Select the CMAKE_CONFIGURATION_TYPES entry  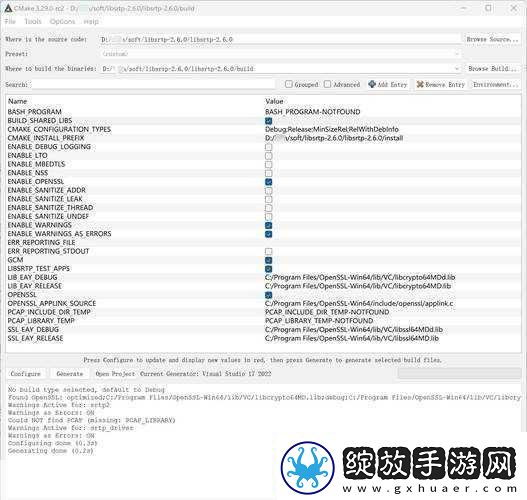(x=59, y=129)
